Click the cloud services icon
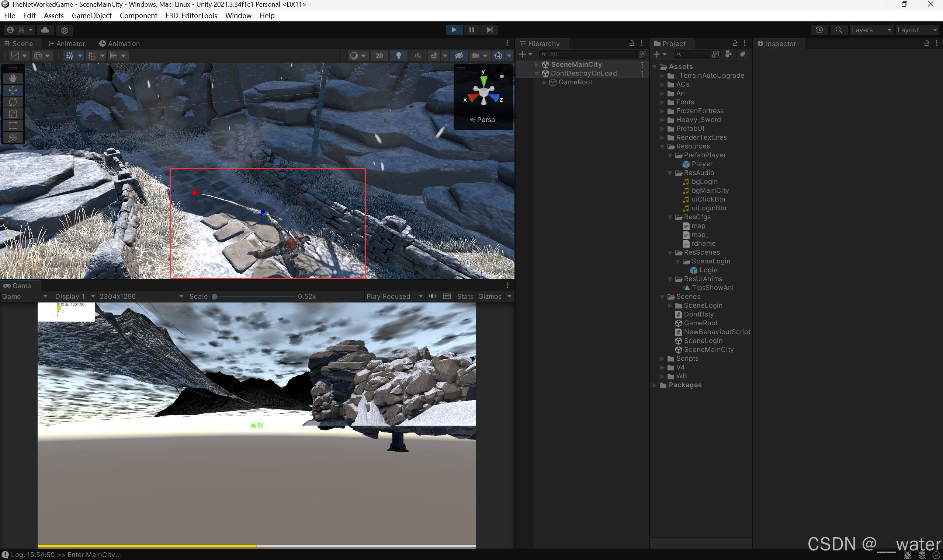The height and width of the screenshot is (560, 943). point(45,30)
